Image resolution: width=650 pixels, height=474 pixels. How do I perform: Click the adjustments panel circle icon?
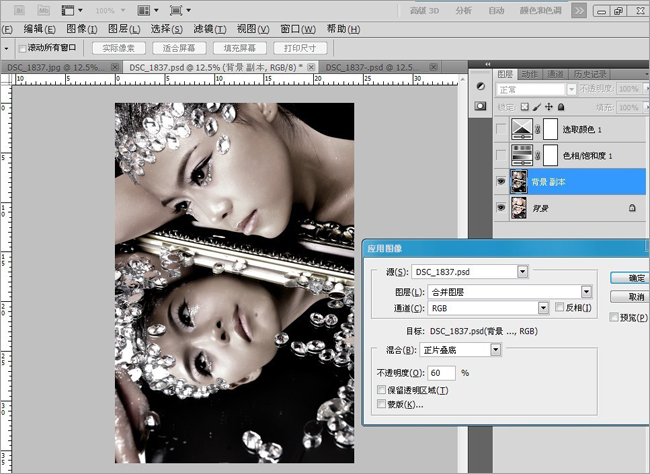point(480,86)
